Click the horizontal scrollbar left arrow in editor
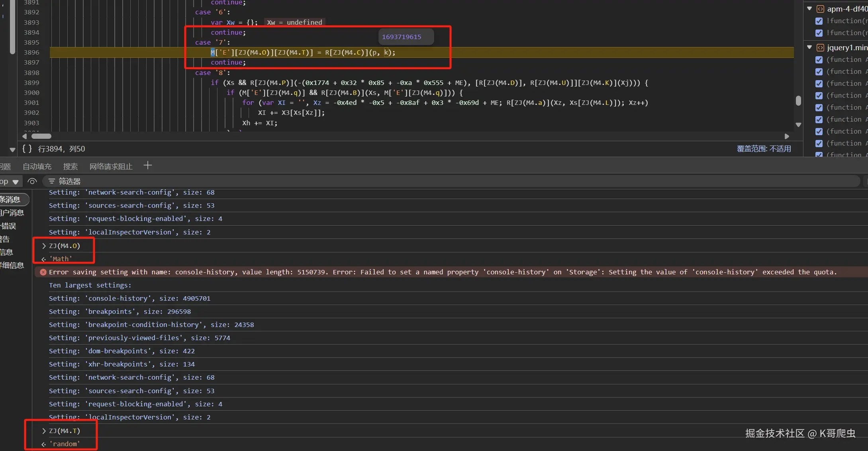Viewport: 868px width, 451px height. [25, 136]
